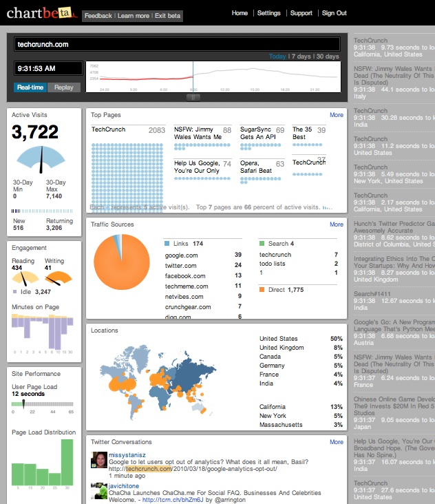
Task: Go to Home in top navigation
Action: tap(240, 13)
